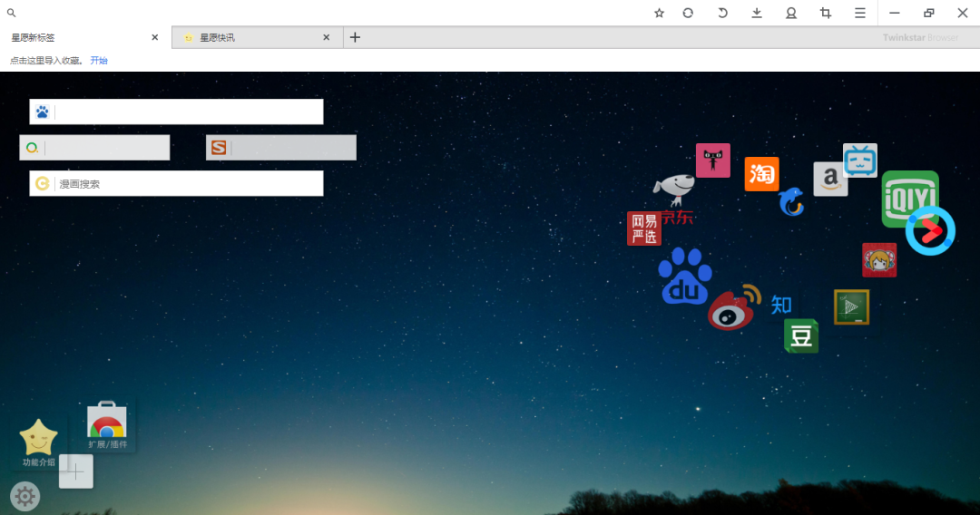This screenshot has width=980, height=515.
Task: Click the screenshot crop icon
Action: coord(826,13)
